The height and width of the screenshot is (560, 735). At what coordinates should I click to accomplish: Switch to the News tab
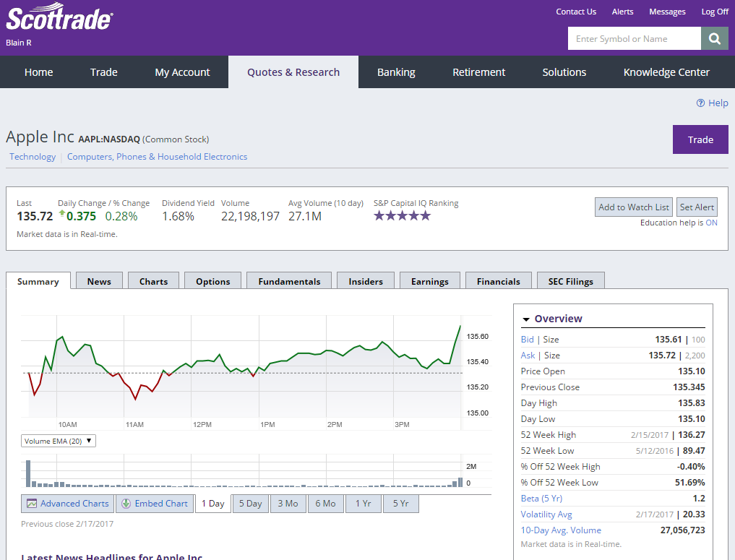click(99, 281)
